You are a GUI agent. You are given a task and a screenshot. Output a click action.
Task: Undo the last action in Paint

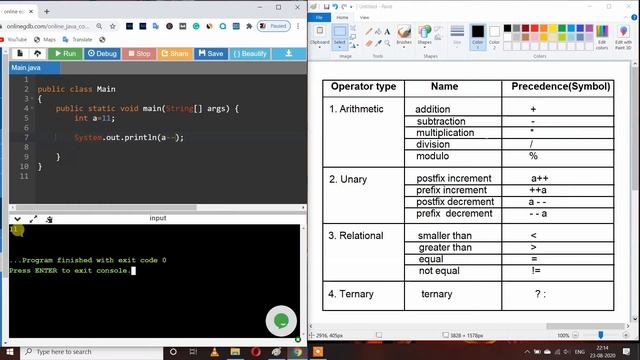click(335, 7)
